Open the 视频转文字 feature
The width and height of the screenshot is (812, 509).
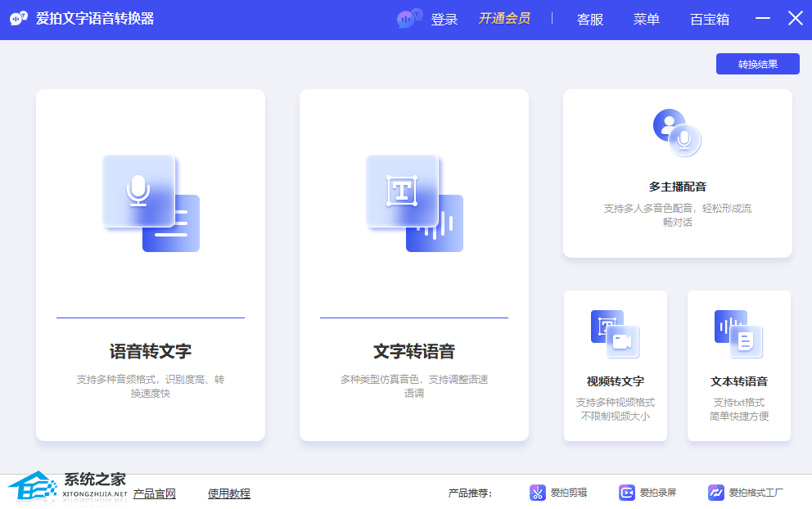[616, 381]
